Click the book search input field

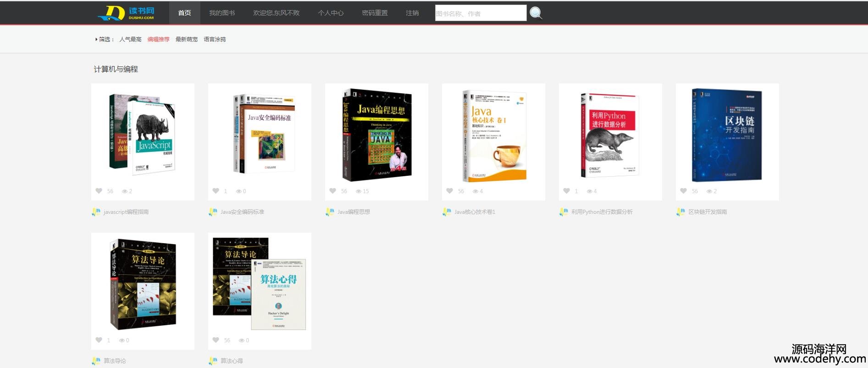(480, 13)
